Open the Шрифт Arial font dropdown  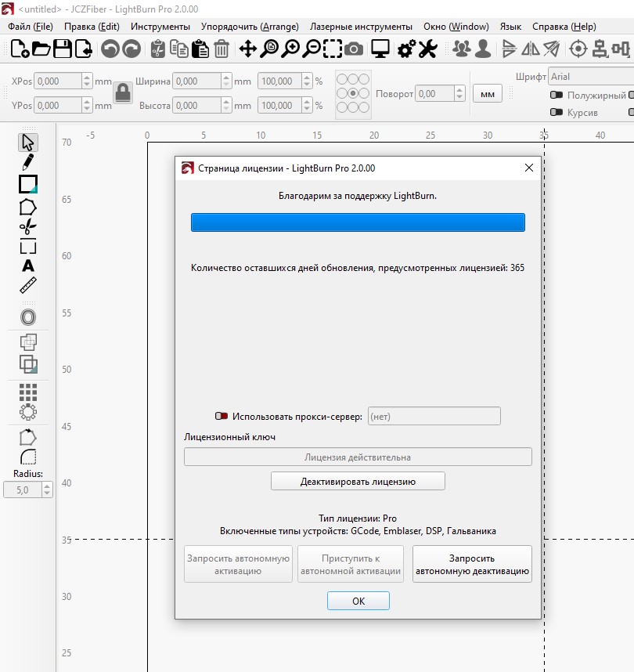click(x=590, y=77)
